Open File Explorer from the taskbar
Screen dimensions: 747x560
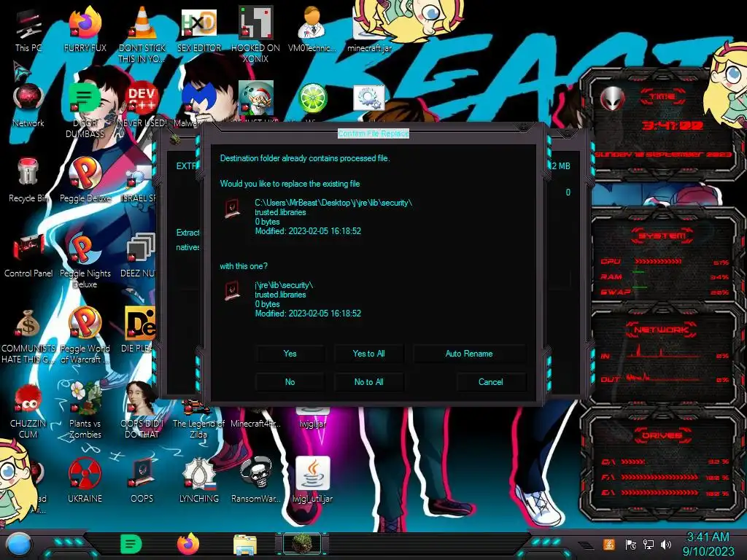click(x=245, y=545)
